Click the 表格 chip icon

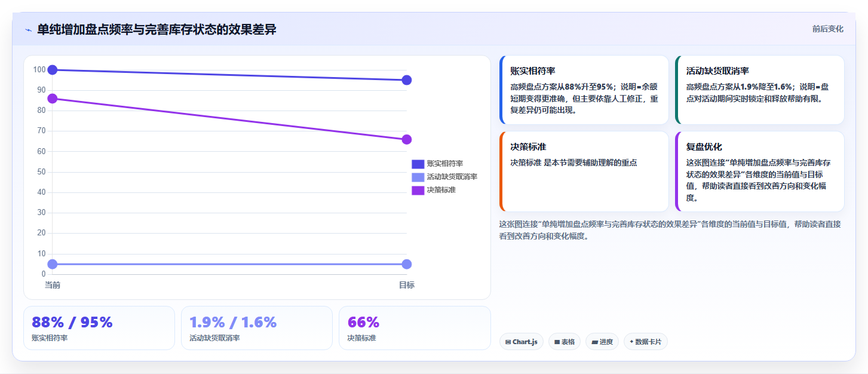557,342
